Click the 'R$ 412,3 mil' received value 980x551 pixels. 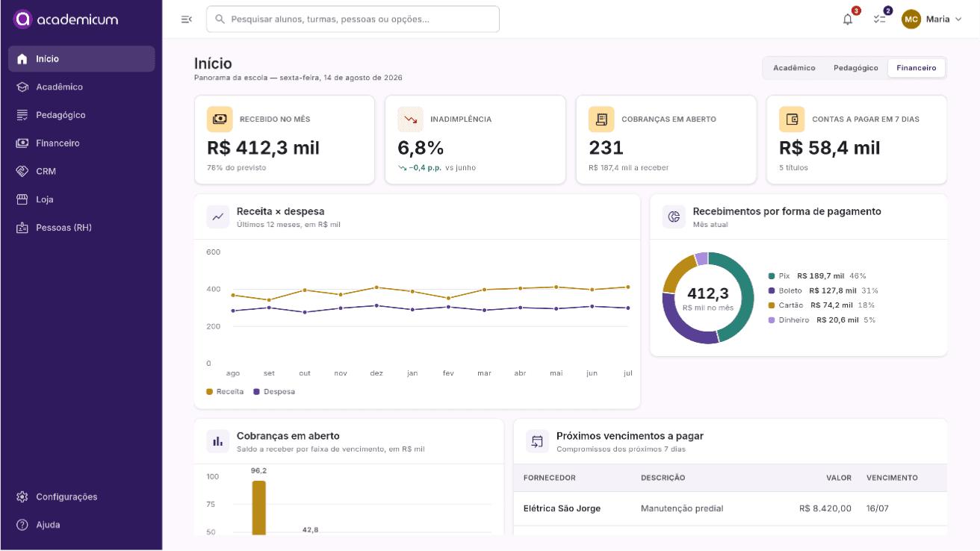click(263, 148)
